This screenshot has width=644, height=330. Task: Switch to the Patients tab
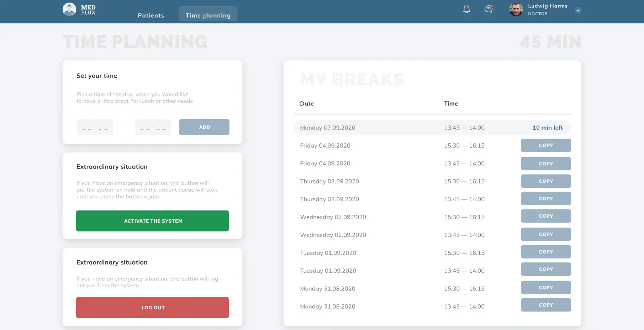point(151,15)
